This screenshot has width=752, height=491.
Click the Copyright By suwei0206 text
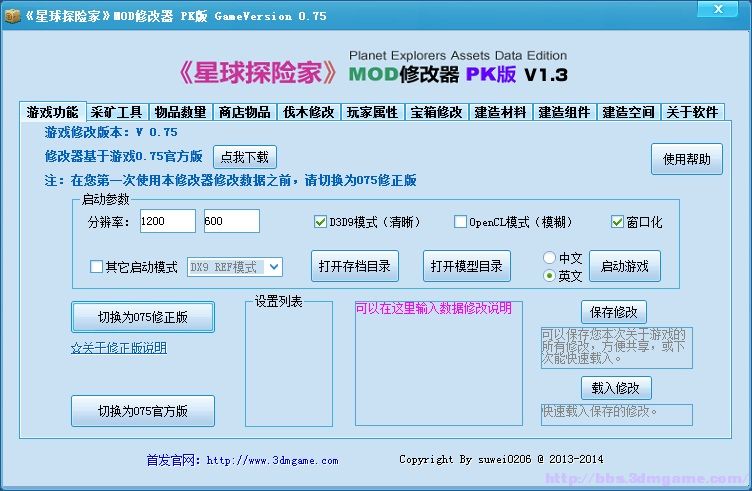pyautogui.click(x=501, y=459)
